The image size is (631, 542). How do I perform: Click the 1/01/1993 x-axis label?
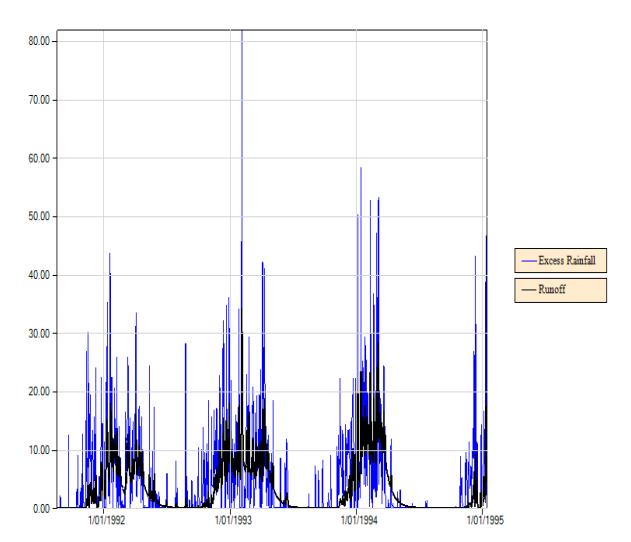coord(233,520)
